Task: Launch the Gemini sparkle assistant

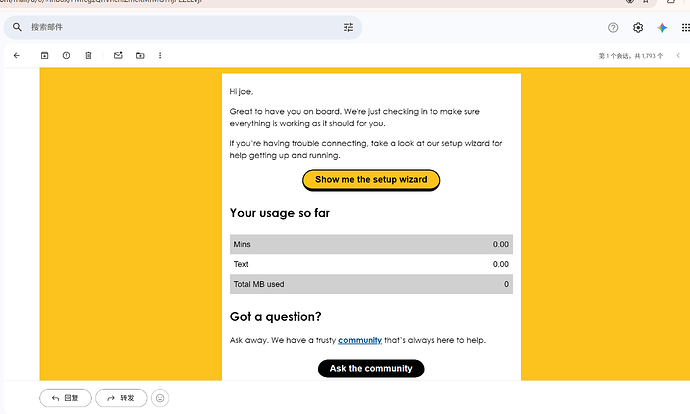Action: 662,28
